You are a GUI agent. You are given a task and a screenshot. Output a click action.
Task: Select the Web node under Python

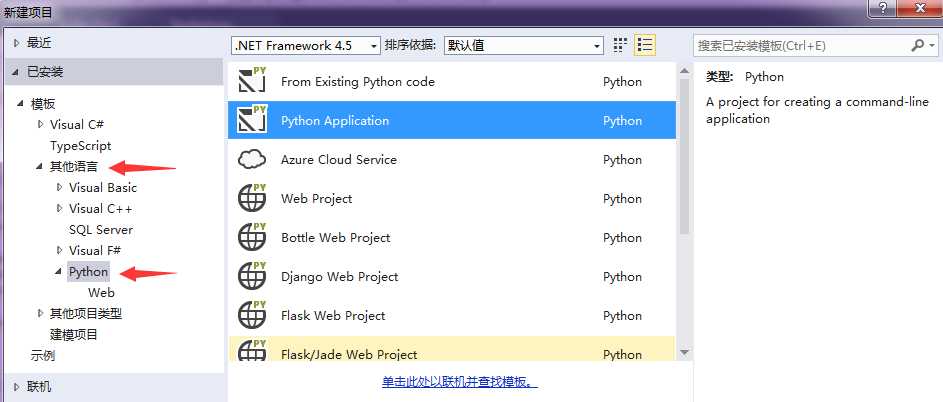pyautogui.click(x=101, y=292)
